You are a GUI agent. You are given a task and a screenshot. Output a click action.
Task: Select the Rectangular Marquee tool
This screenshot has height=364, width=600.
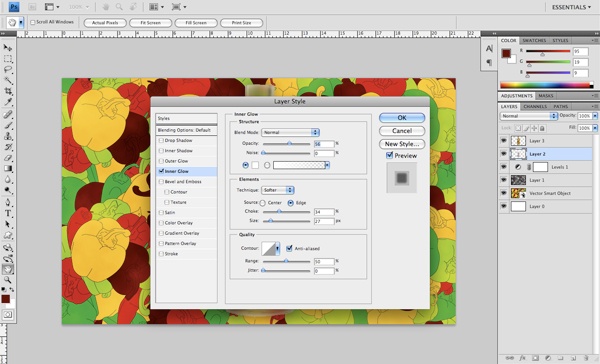pyautogui.click(x=8, y=59)
